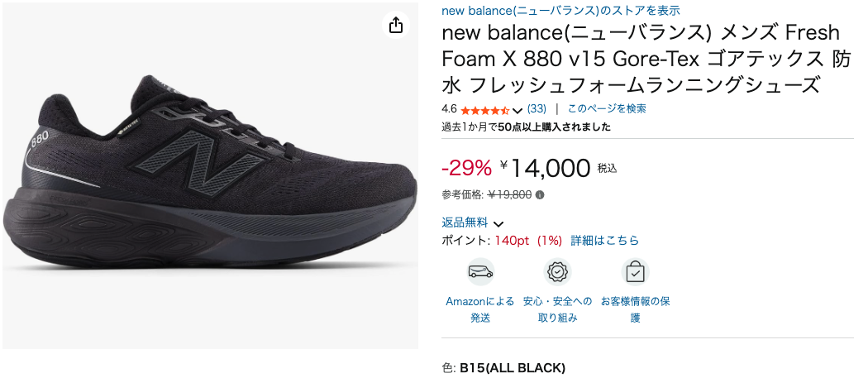Click the Amazon delivery truck icon

click(480, 271)
